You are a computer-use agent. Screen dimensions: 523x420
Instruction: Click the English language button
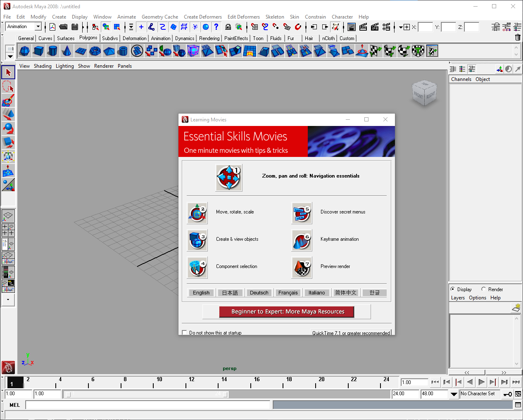[x=201, y=293]
